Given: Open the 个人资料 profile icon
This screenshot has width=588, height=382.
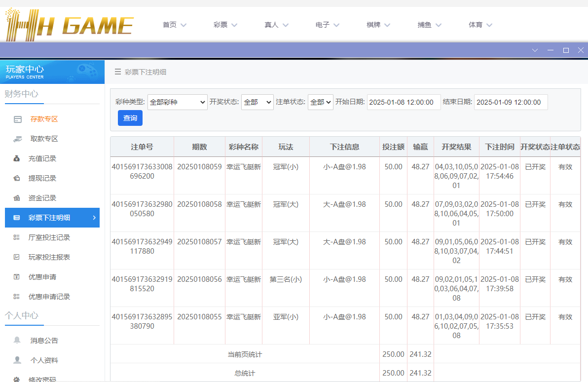Looking at the screenshot, I should (x=17, y=360).
